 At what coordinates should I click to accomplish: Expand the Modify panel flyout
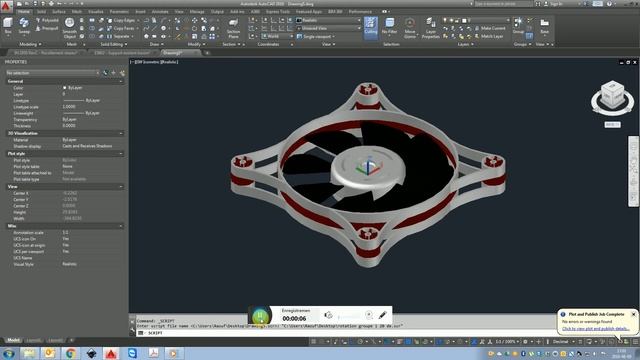pos(197,44)
